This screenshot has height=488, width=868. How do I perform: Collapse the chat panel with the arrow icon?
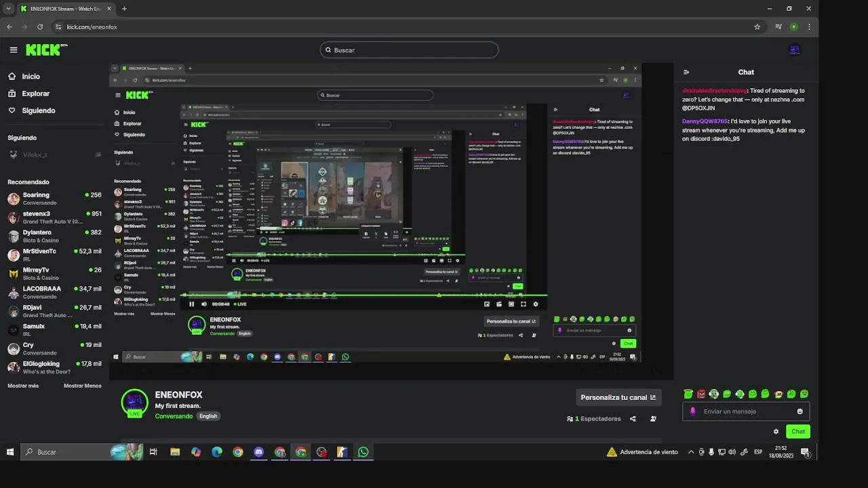tap(686, 72)
